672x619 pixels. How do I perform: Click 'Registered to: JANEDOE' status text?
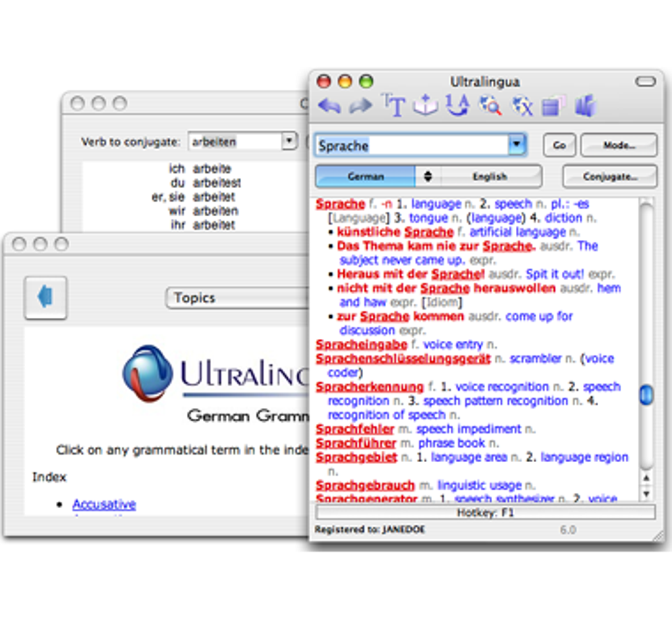[370, 529]
